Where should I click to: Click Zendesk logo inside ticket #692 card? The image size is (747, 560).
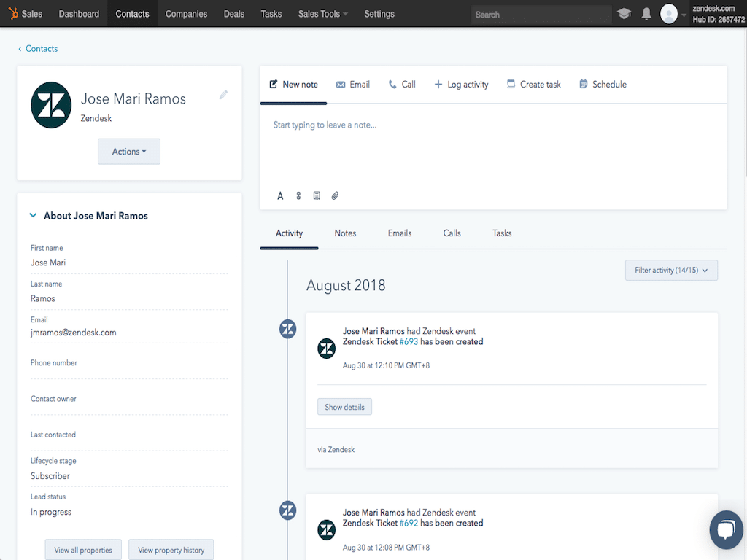coord(326,530)
